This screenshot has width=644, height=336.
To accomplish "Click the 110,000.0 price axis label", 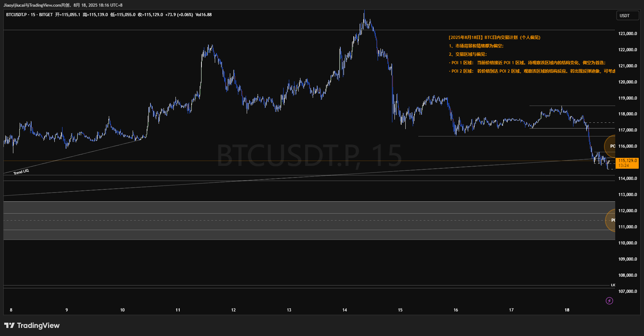I will pos(628,243).
